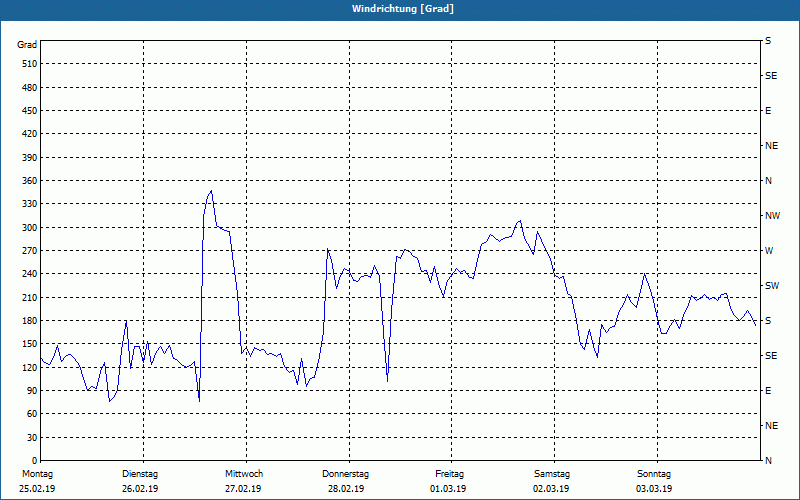Click the 420 axis tick label

pos(29,134)
